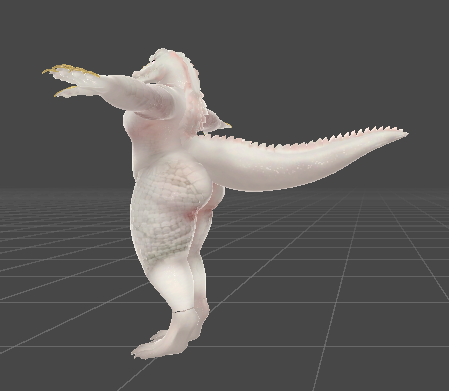Click the tip of the creature's tail

pyautogui.click(x=404, y=134)
